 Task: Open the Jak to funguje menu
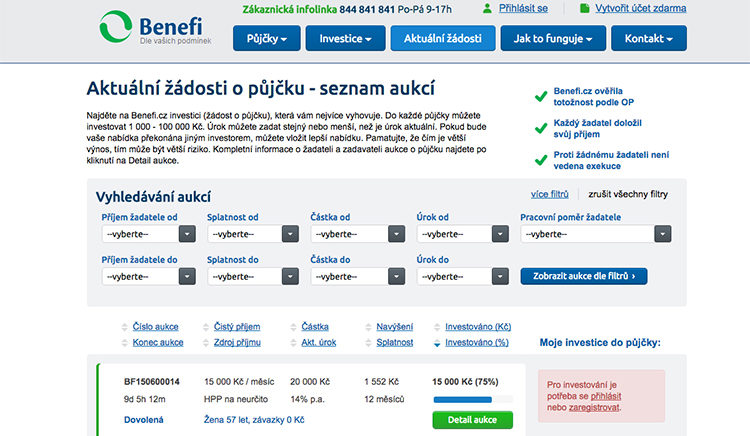tap(553, 39)
